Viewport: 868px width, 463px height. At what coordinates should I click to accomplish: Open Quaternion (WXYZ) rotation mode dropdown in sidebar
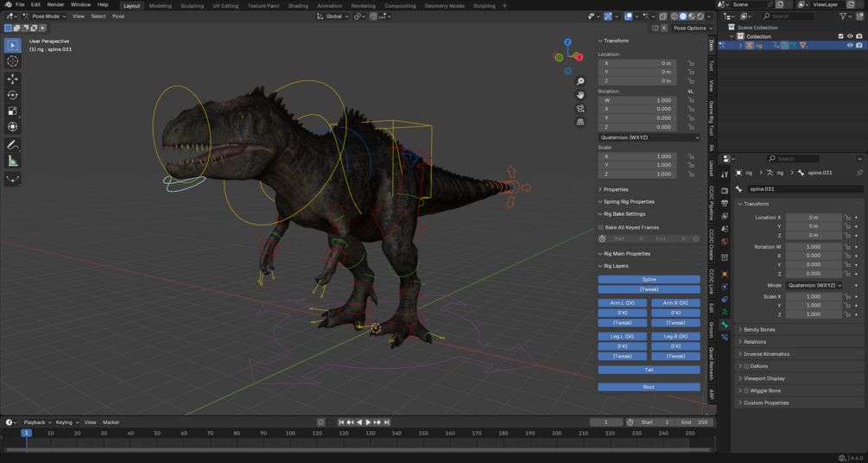(x=649, y=137)
